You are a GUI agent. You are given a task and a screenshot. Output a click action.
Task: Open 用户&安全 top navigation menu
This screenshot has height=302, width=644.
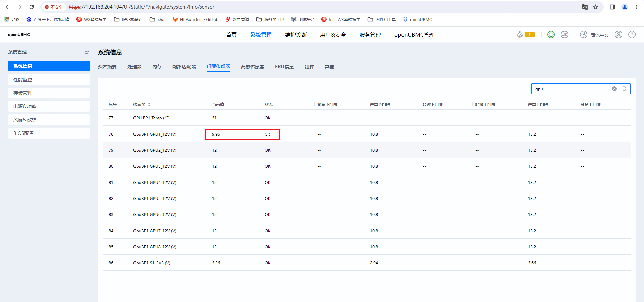pyautogui.click(x=333, y=35)
